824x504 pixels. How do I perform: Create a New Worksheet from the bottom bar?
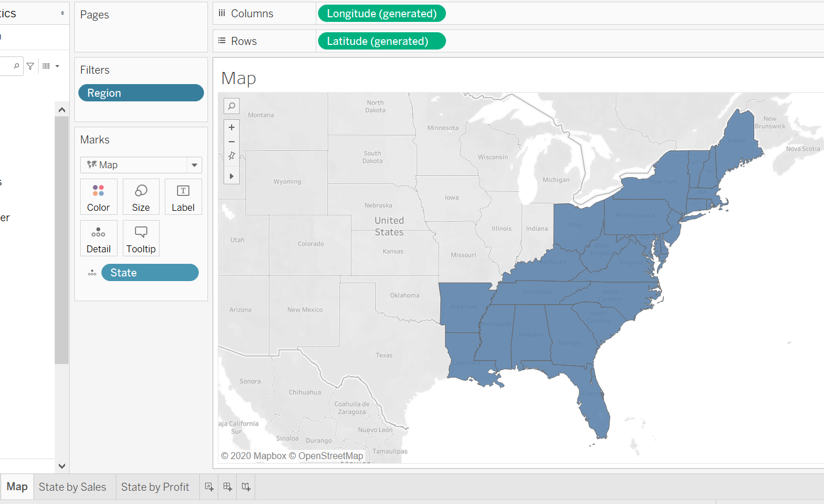209,487
